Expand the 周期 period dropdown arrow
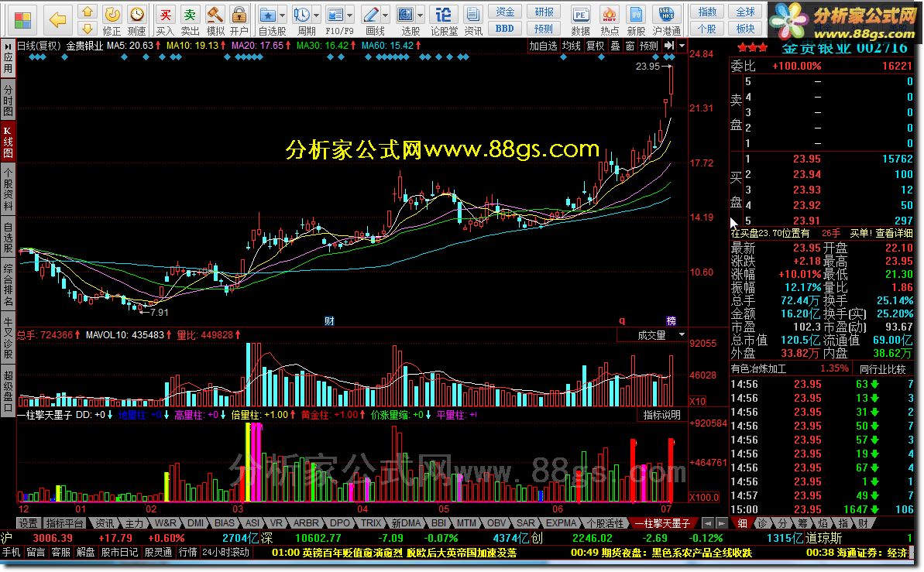Viewport: 924px width, 572px height. point(317,15)
